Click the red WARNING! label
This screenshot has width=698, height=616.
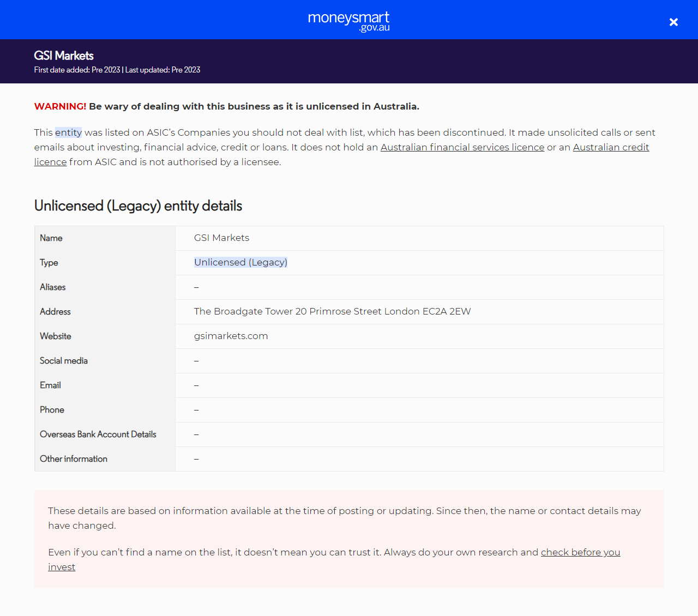(x=60, y=106)
